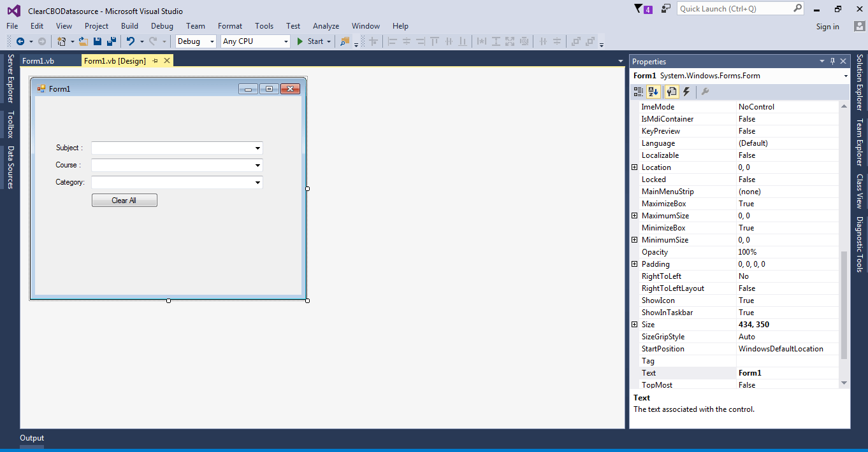Image resolution: width=868 pixels, height=452 pixels.
Task: Click the Properties Pages icon
Action: [x=672, y=92]
